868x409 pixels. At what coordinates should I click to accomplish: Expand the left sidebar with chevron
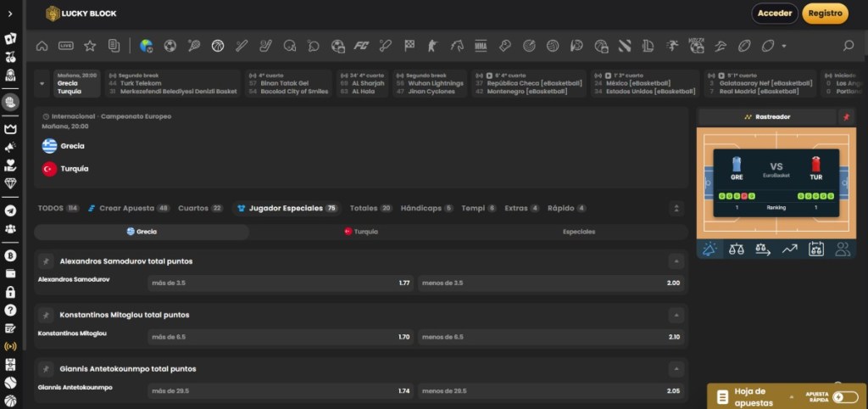(x=10, y=14)
